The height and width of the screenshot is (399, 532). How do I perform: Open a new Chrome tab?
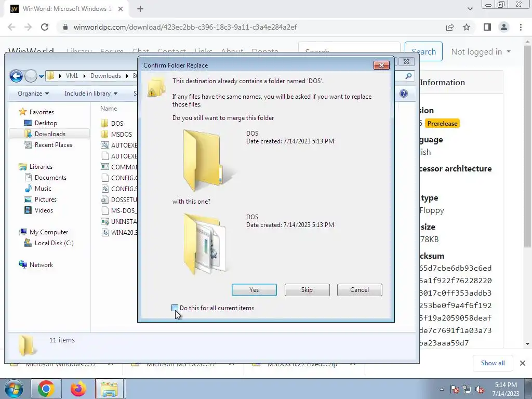140,9
